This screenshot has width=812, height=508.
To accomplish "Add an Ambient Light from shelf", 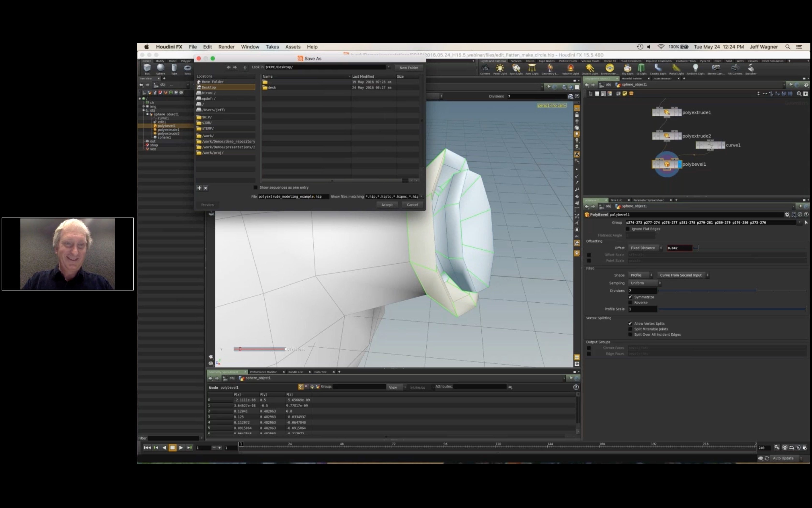I will pos(696,69).
